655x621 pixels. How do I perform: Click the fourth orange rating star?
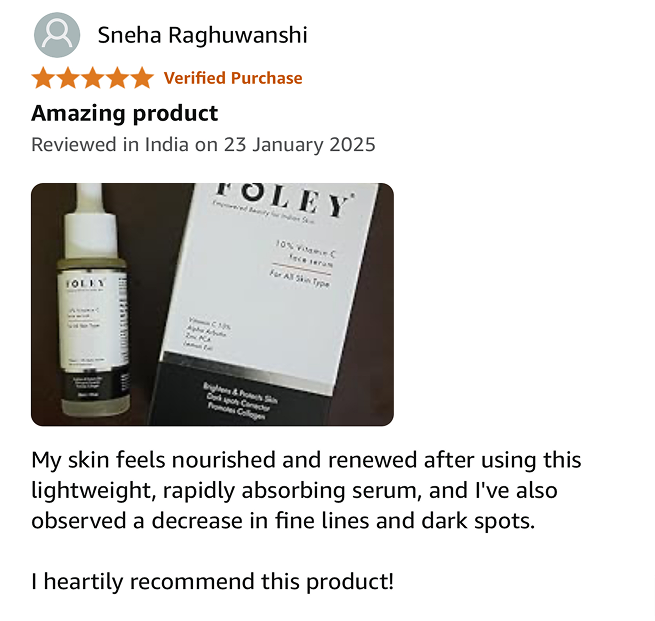pyautogui.click(x=118, y=78)
